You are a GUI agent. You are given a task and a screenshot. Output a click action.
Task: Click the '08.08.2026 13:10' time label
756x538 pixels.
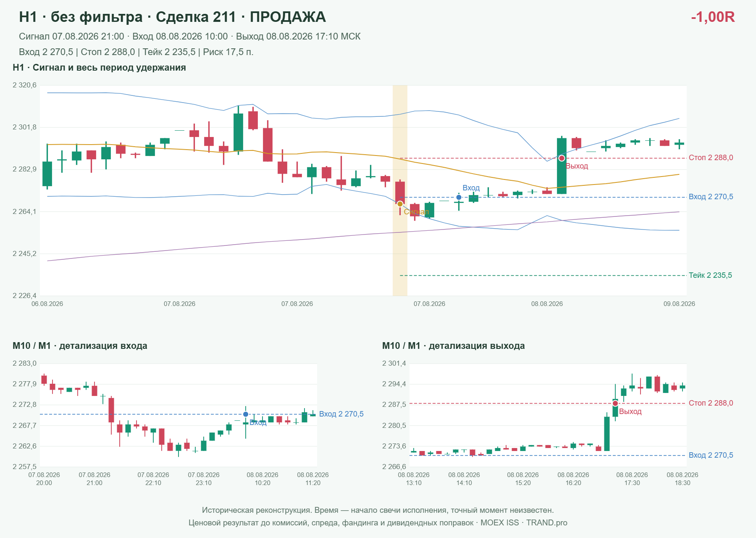(x=414, y=479)
